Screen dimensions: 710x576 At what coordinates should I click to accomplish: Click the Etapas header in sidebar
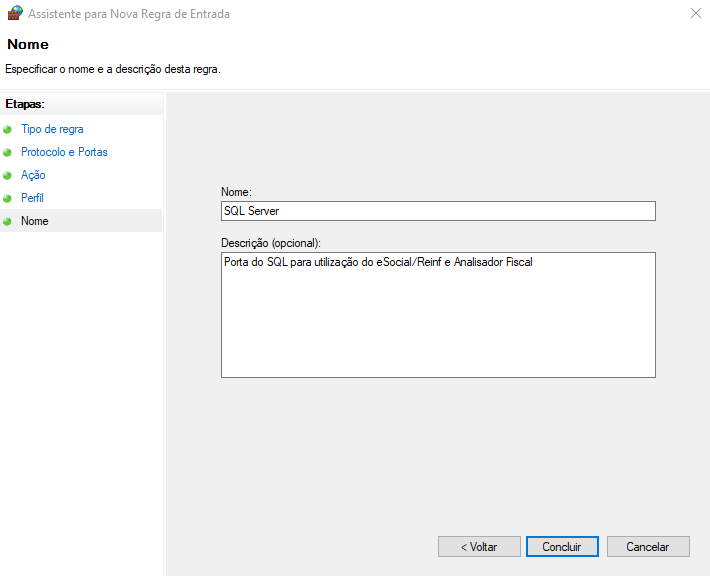point(26,104)
